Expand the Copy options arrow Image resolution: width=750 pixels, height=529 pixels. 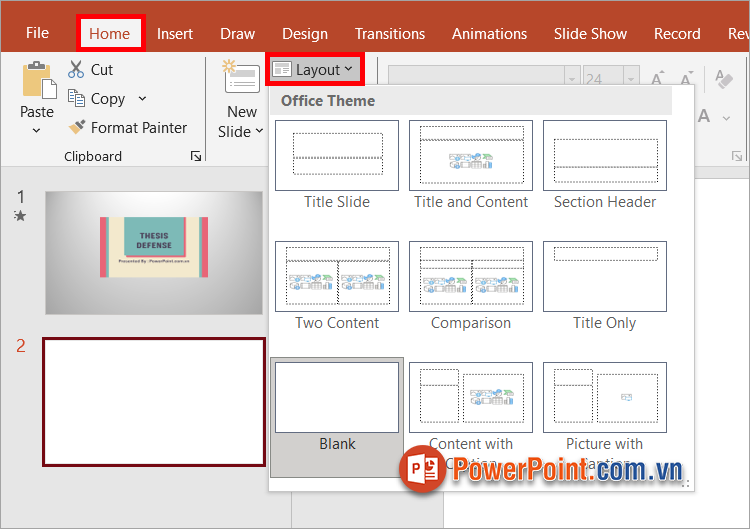[142, 98]
